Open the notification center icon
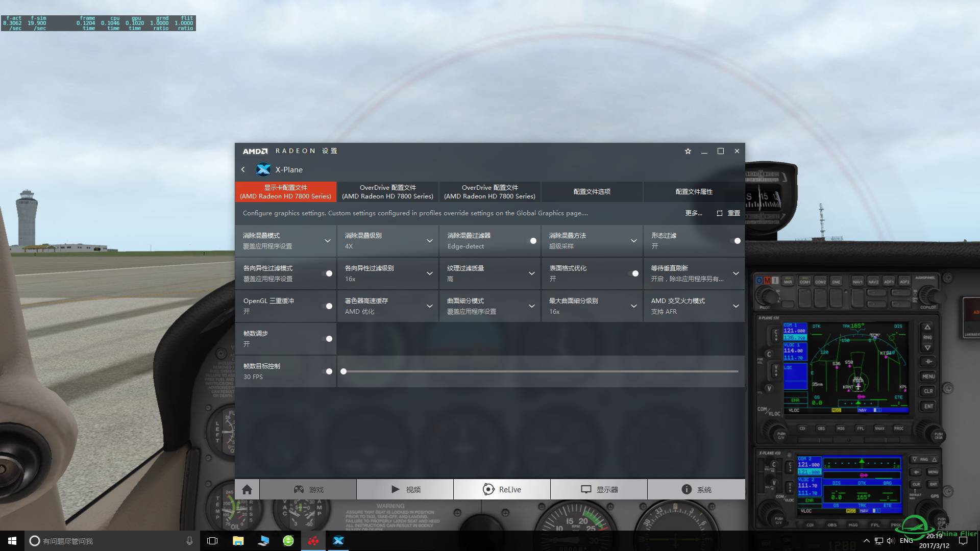 [963, 541]
